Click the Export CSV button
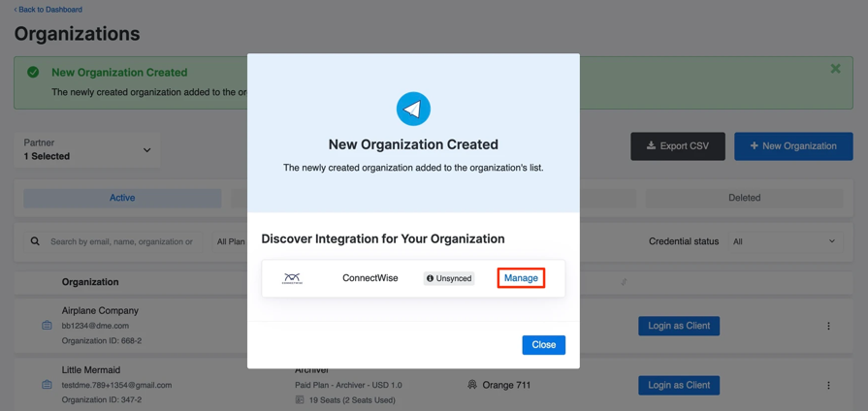The image size is (868, 411). point(677,146)
